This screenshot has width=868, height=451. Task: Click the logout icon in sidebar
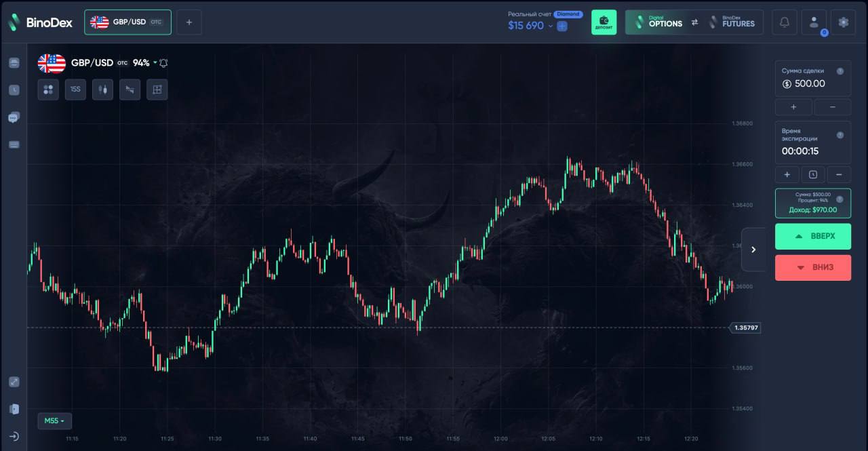pos(14,436)
